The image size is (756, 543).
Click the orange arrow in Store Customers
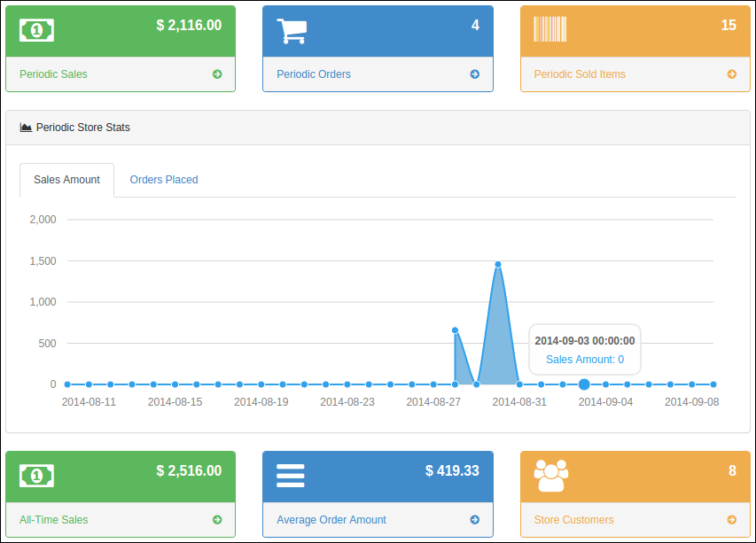tap(732, 520)
